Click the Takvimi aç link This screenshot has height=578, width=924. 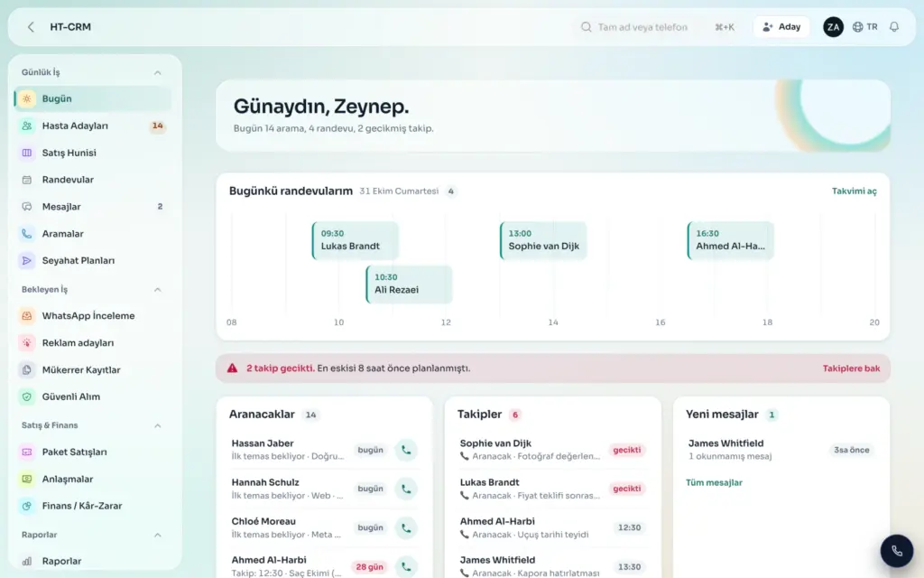coord(854,191)
